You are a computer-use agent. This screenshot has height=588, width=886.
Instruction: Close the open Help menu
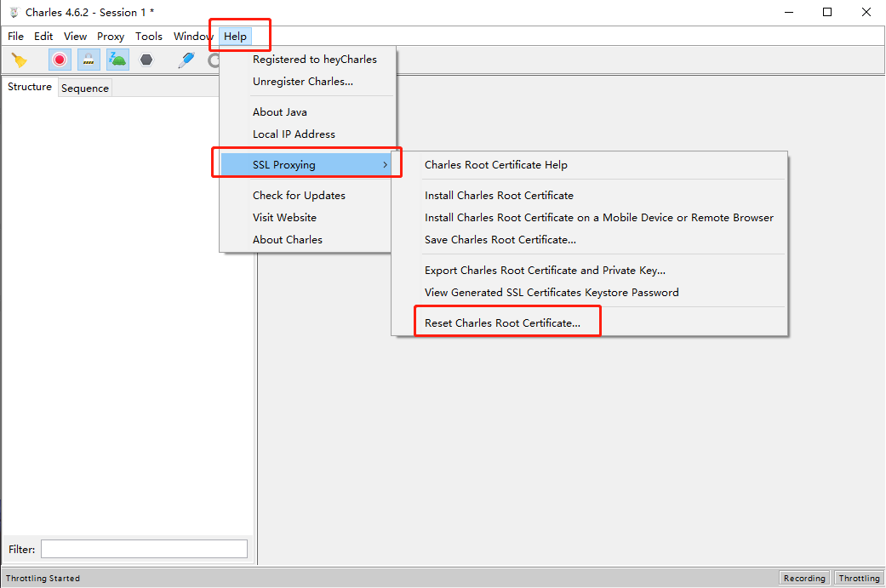(x=235, y=36)
